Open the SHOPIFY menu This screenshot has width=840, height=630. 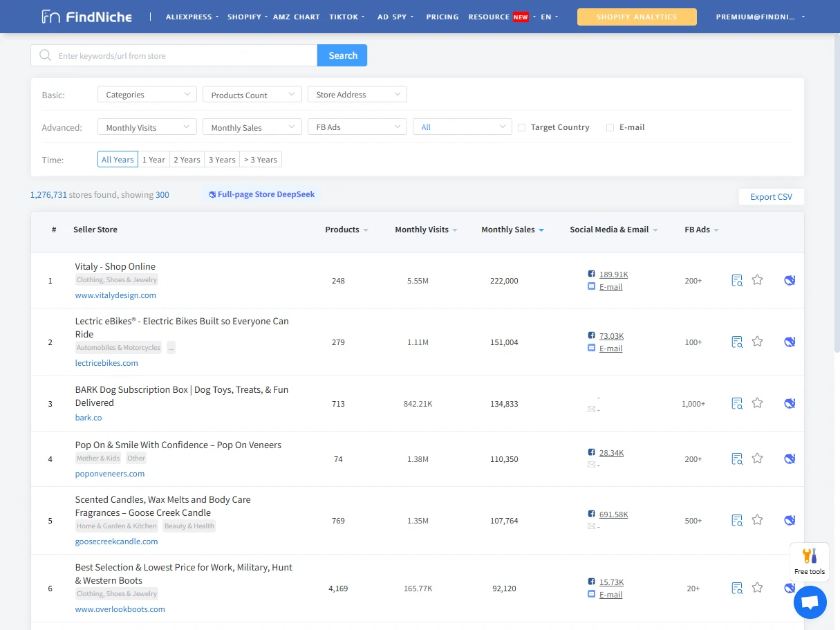[x=248, y=17]
